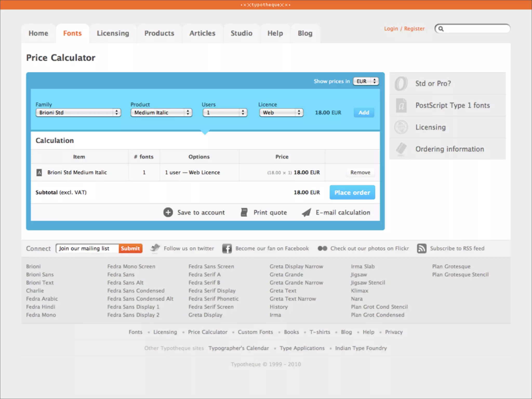Image resolution: width=532 pixels, height=399 pixels.
Task: Open the Products navigation tab
Action: pos(159,33)
